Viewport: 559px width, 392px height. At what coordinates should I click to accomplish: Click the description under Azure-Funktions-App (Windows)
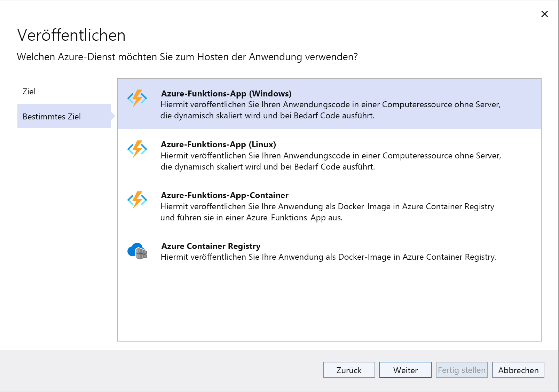[x=331, y=110]
